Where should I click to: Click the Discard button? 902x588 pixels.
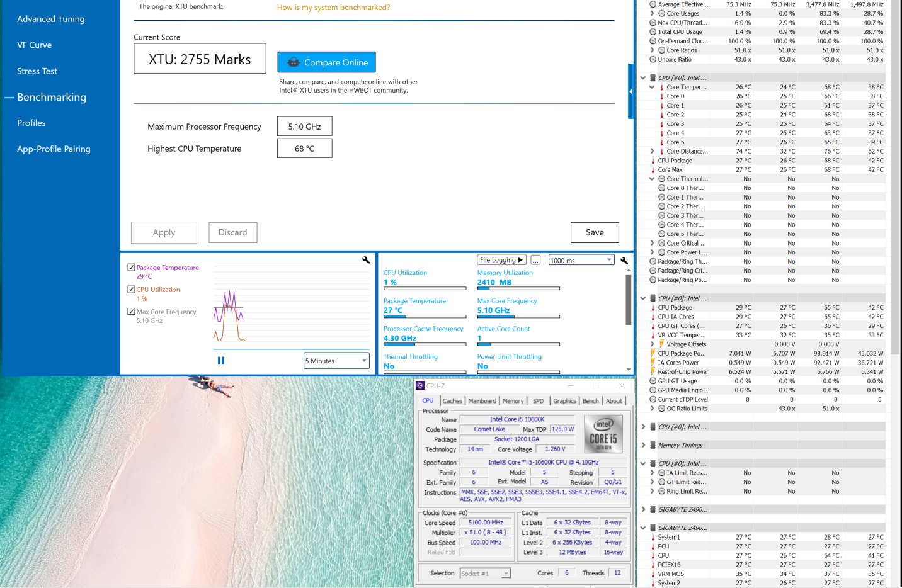[233, 232]
